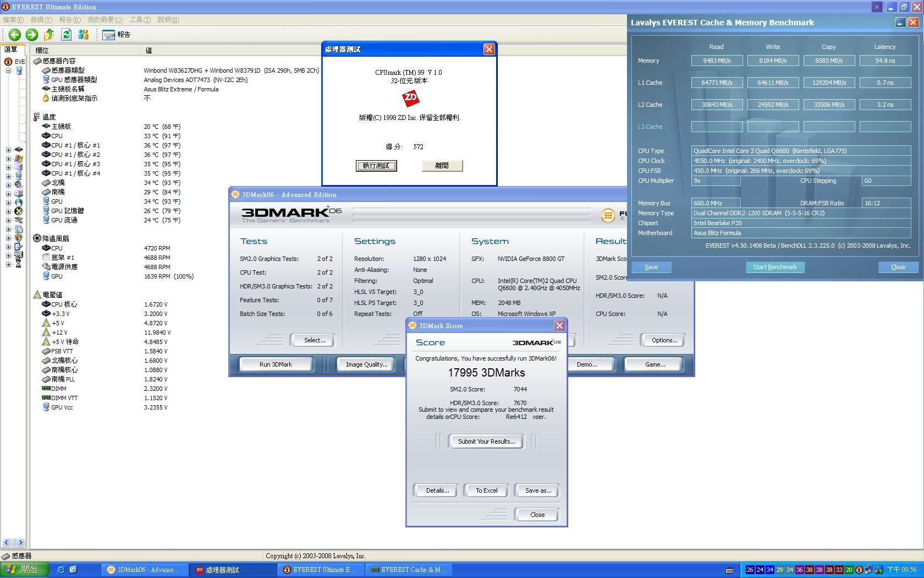924x578 pixels.
Task: Open the 工具(T) Tools menu
Action: (x=140, y=20)
